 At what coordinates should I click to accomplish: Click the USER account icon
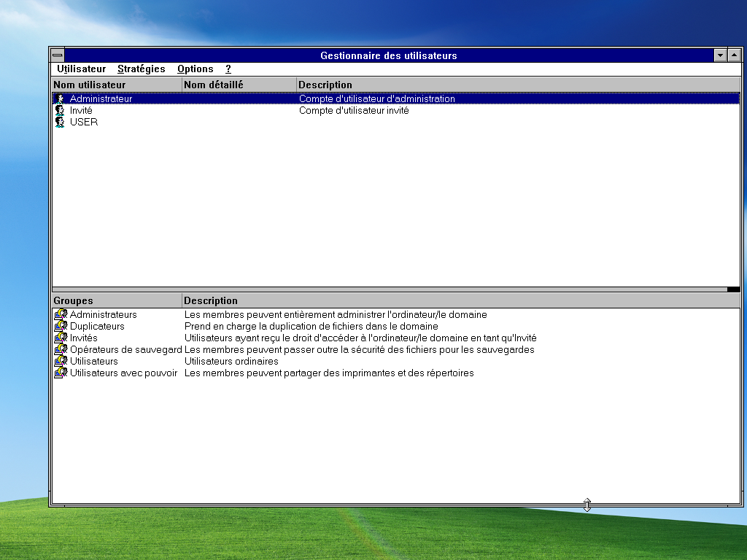click(x=61, y=122)
